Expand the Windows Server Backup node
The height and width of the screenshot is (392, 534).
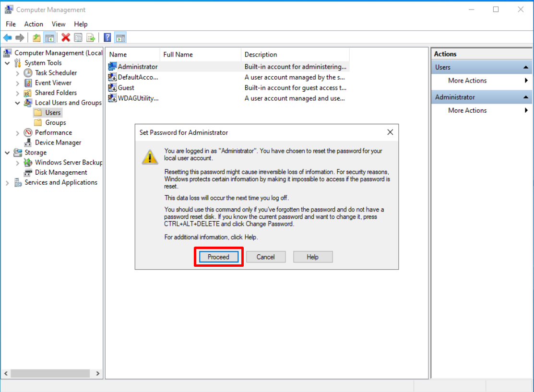point(17,163)
